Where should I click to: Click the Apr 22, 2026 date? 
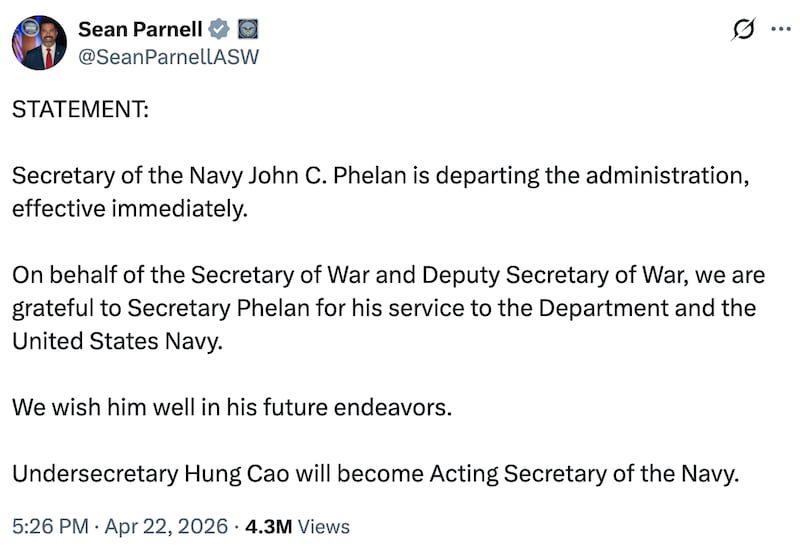click(148, 526)
